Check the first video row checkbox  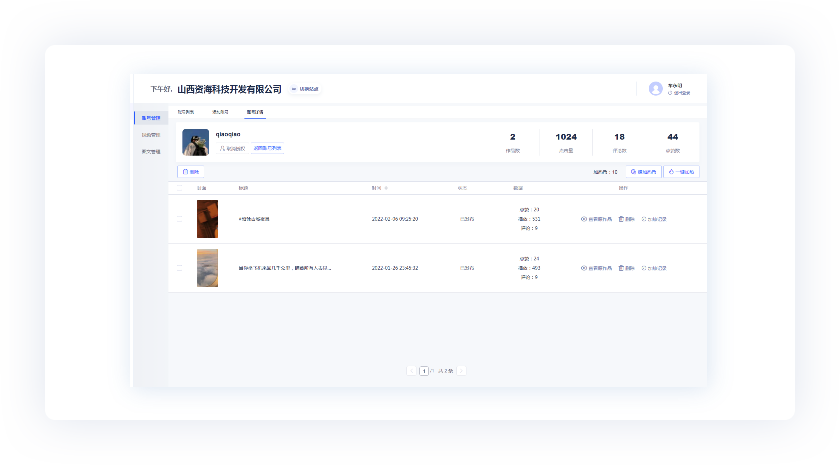click(x=180, y=218)
